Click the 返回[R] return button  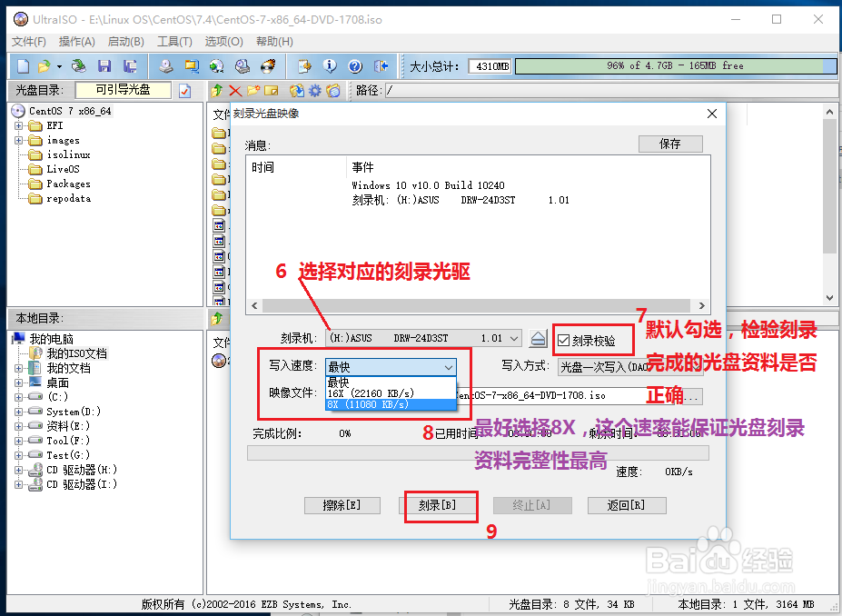tap(627, 505)
